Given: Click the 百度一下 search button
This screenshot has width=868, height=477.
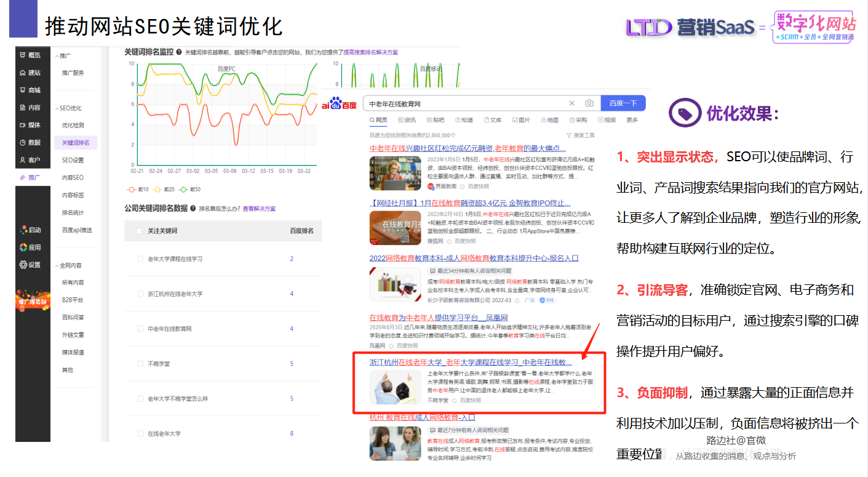Looking at the screenshot, I should 623,103.
